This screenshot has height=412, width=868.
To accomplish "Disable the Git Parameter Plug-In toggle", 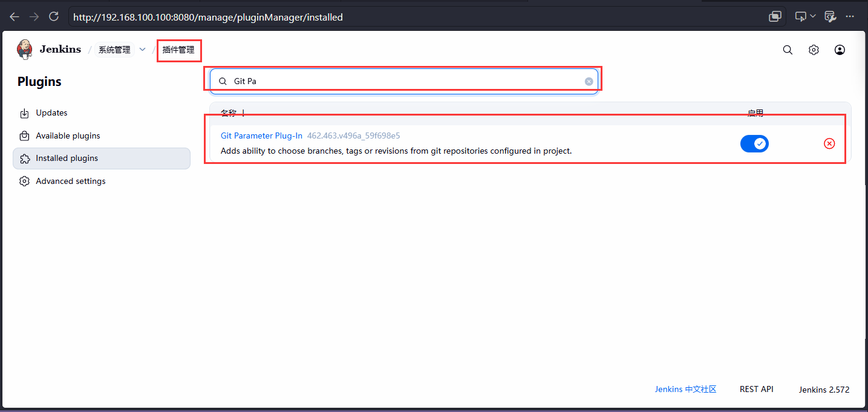I will pyautogui.click(x=754, y=143).
